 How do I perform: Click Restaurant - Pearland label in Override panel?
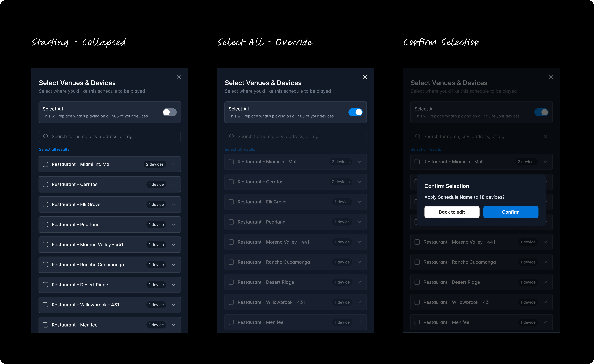point(261,222)
